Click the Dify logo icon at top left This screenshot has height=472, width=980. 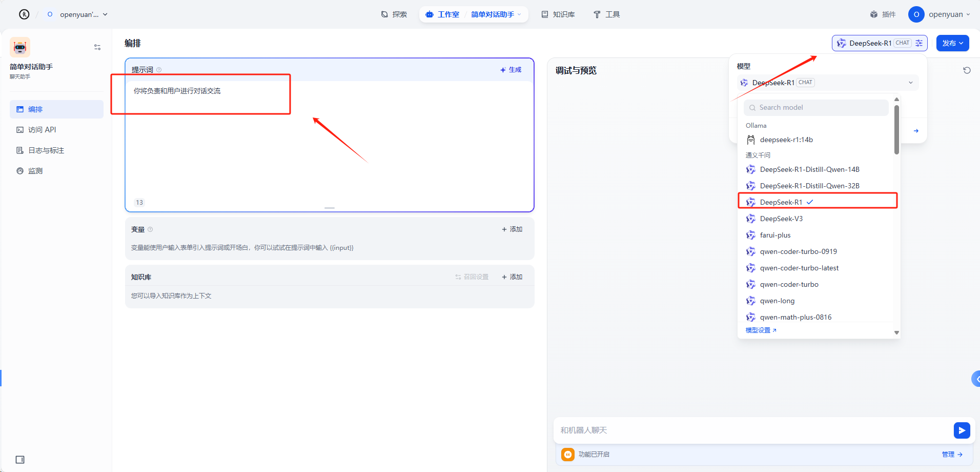click(x=24, y=14)
